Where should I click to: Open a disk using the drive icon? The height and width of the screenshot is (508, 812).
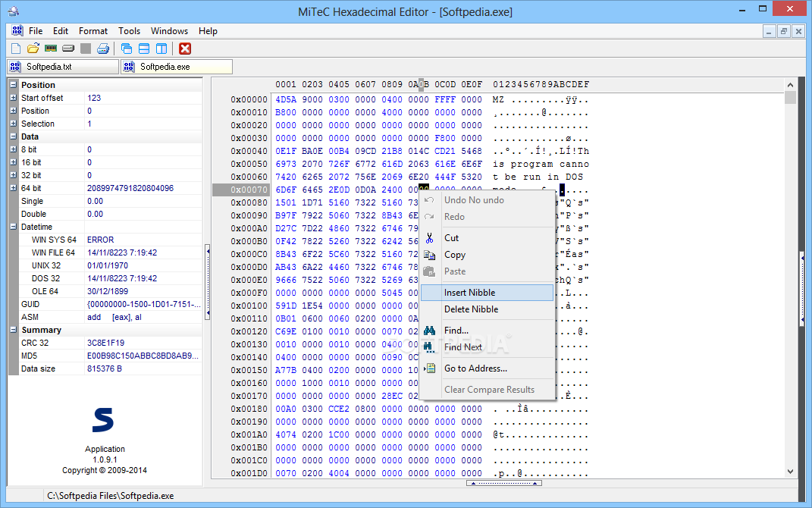tap(68, 49)
